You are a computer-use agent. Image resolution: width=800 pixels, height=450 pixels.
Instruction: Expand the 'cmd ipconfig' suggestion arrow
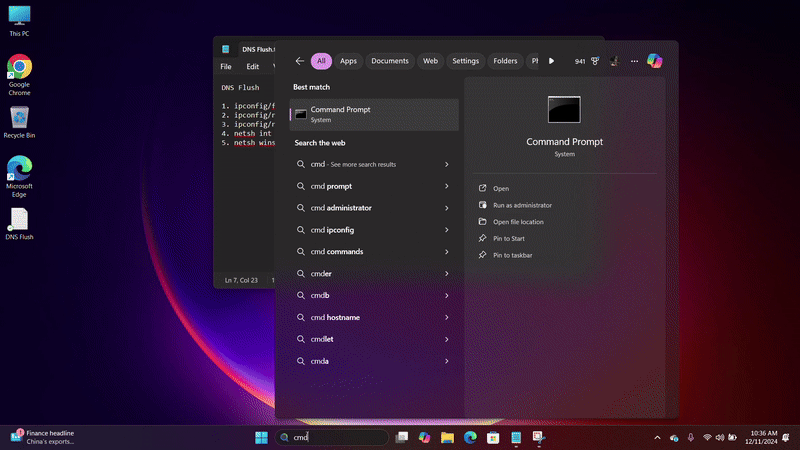[446, 230]
